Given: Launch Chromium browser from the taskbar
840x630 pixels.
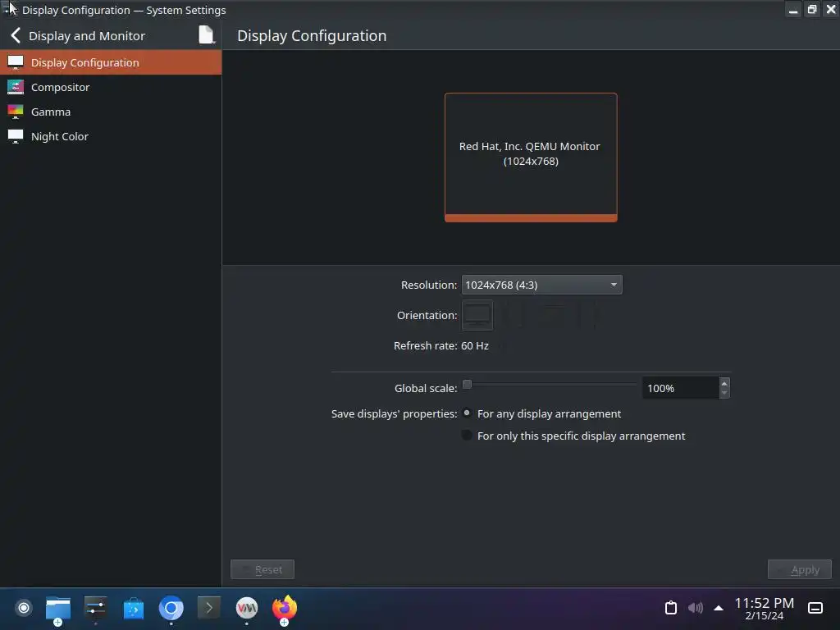Looking at the screenshot, I should point(171,608).
